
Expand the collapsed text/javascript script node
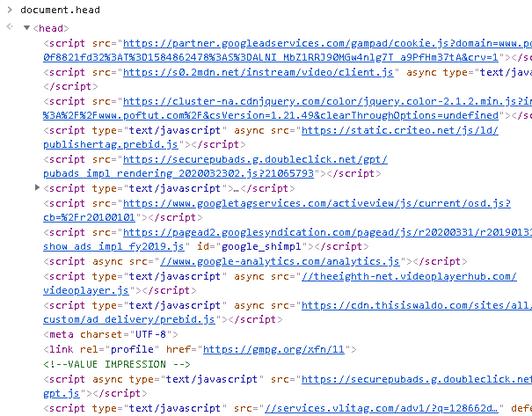coord(37,188)
